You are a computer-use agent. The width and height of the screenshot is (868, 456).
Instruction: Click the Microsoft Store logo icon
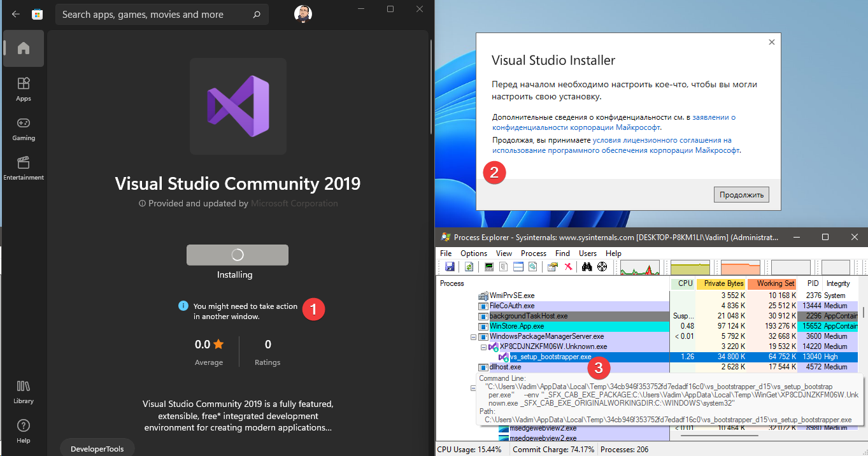[37, 14]
